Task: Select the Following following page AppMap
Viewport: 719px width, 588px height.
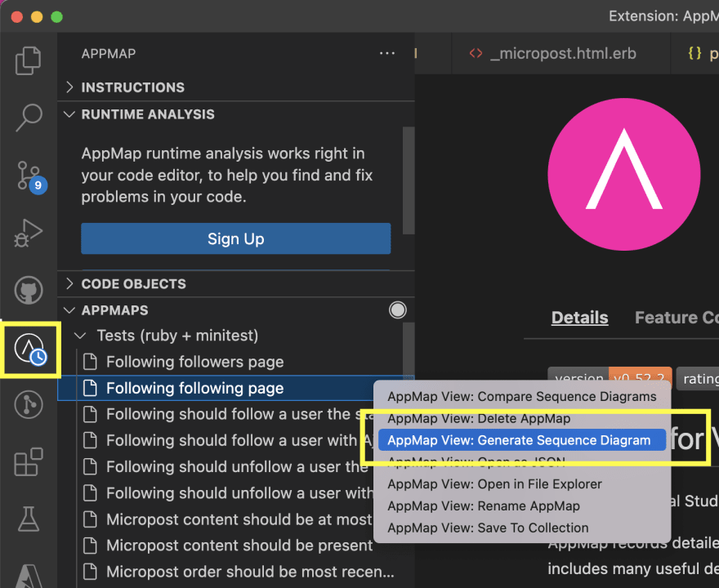Action: (216, 388)
